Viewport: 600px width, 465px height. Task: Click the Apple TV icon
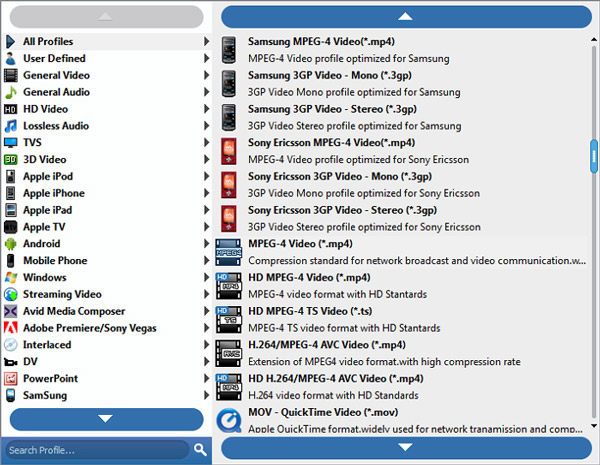coord(11,227)
